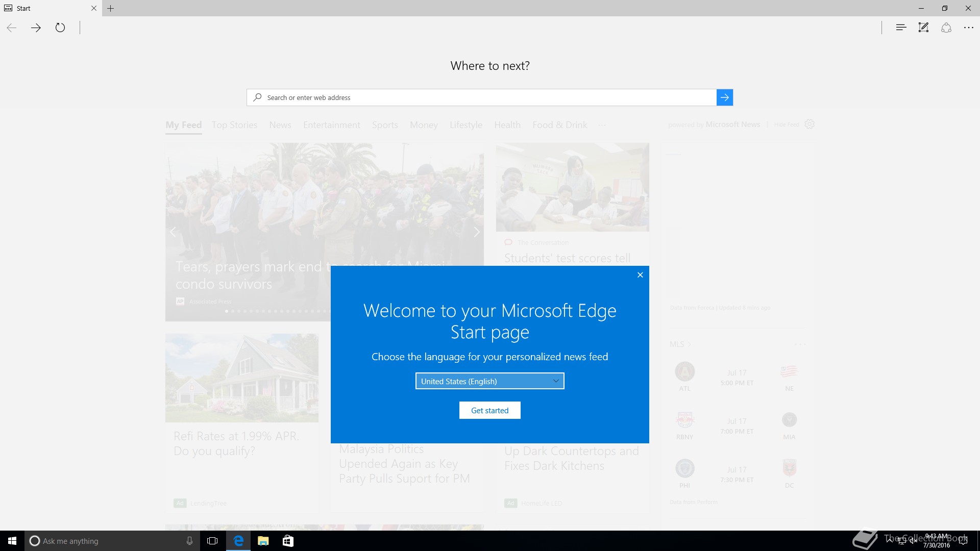Image resolution: width=980 pixels, height=551 pixels.
Task: Click the Associated Press source label
Action: [x=210, y=302]
